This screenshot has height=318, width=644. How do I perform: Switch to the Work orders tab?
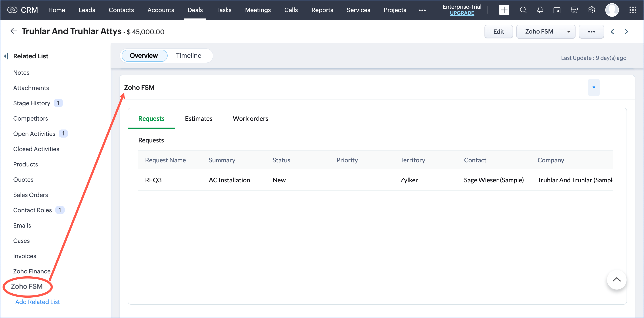coord(250,119)
